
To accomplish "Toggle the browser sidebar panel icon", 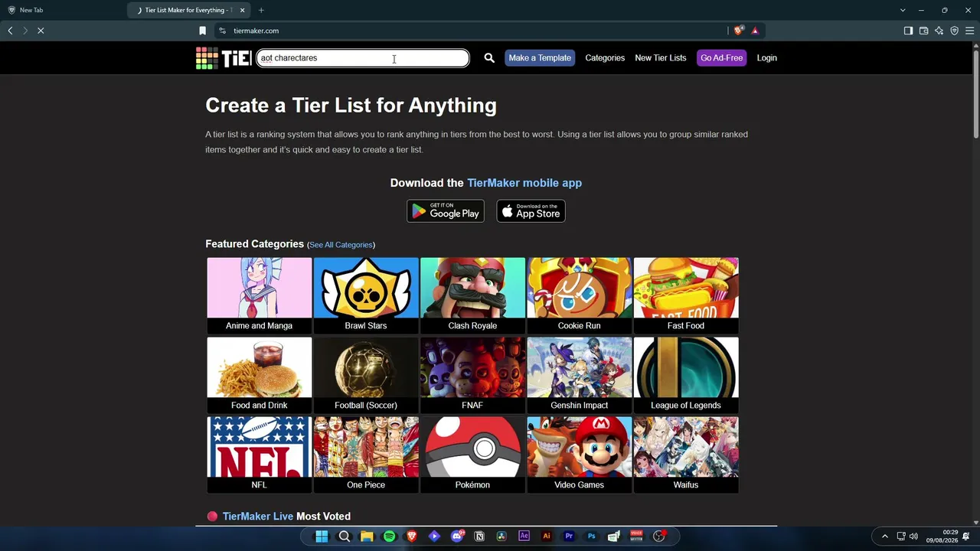I will [908, 31].
